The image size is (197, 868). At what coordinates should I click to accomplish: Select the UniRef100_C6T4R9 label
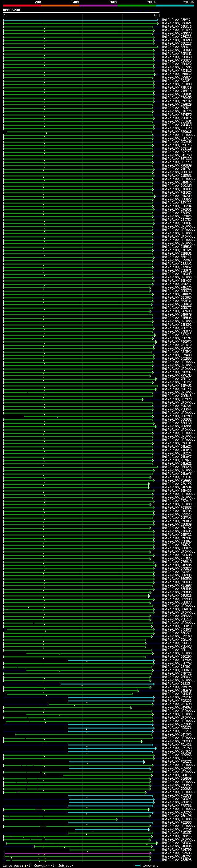[x=177, y=30]
